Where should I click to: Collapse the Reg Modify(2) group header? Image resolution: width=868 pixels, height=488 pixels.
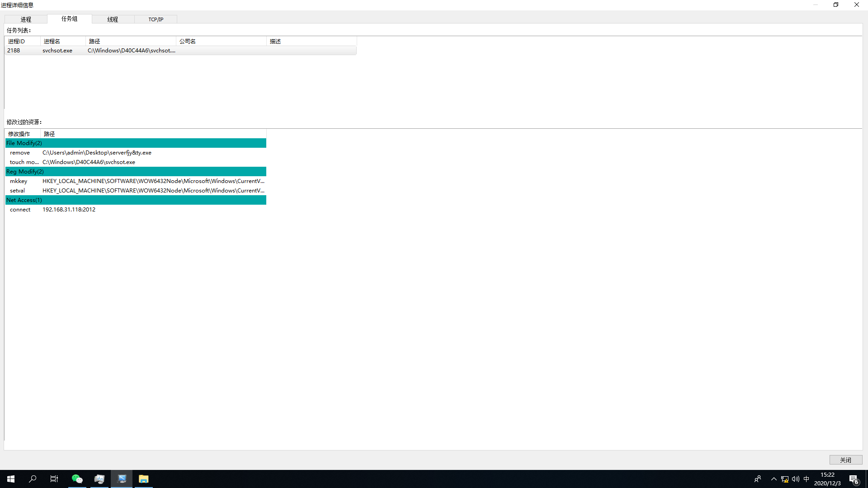[25, 172]
